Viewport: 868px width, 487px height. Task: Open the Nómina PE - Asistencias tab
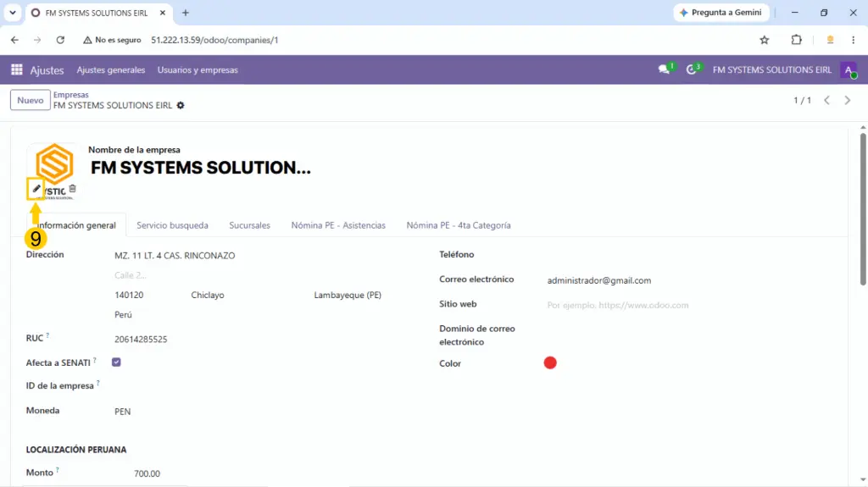tap(338, 225)
